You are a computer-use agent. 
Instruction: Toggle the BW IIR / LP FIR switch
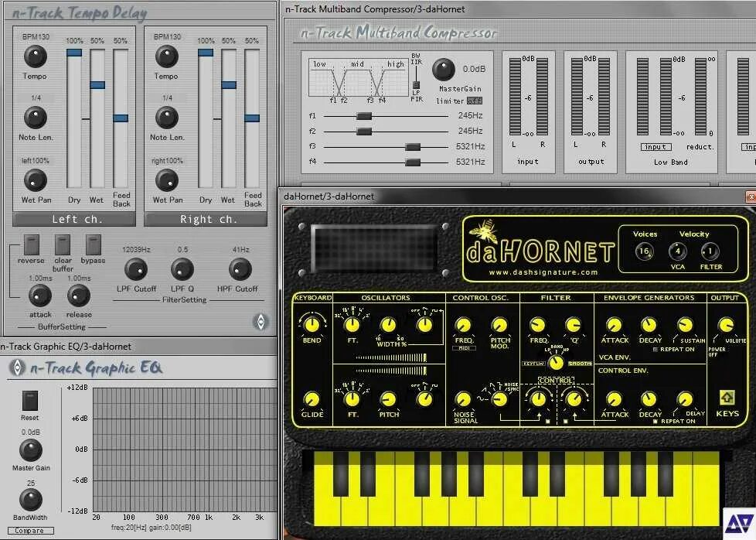(416, 85)
